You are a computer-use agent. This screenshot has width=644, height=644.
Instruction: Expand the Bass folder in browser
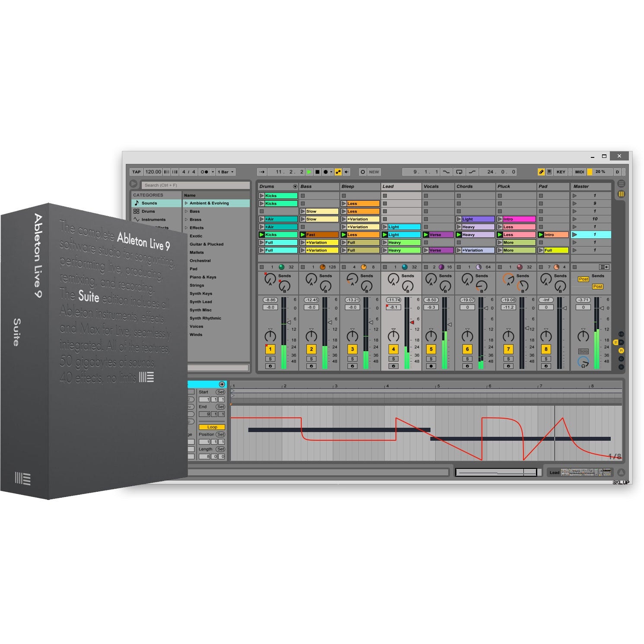pyautogui.click(x=186, y=211)
